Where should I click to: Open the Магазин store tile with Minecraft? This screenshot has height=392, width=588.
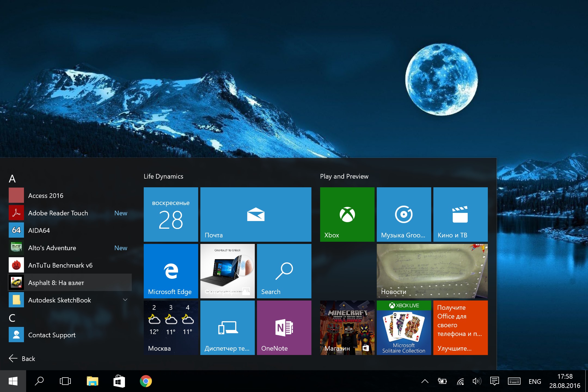[347, 328]
